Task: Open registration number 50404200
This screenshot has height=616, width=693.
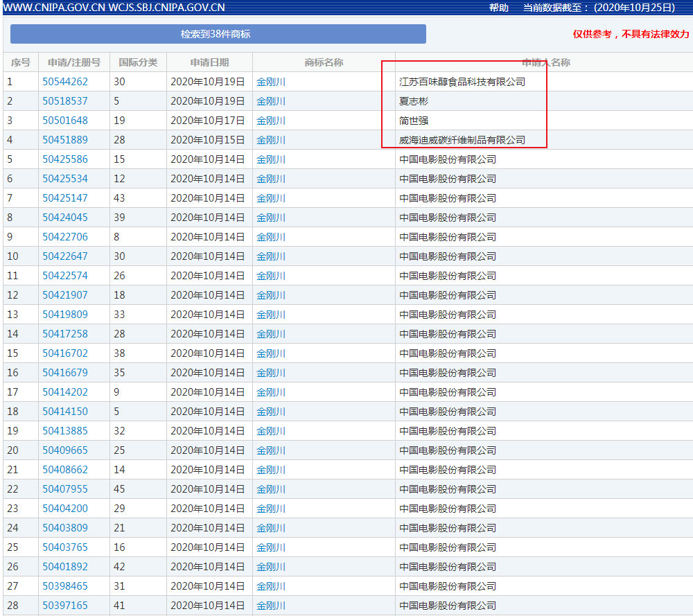Action: pos(65,509)
